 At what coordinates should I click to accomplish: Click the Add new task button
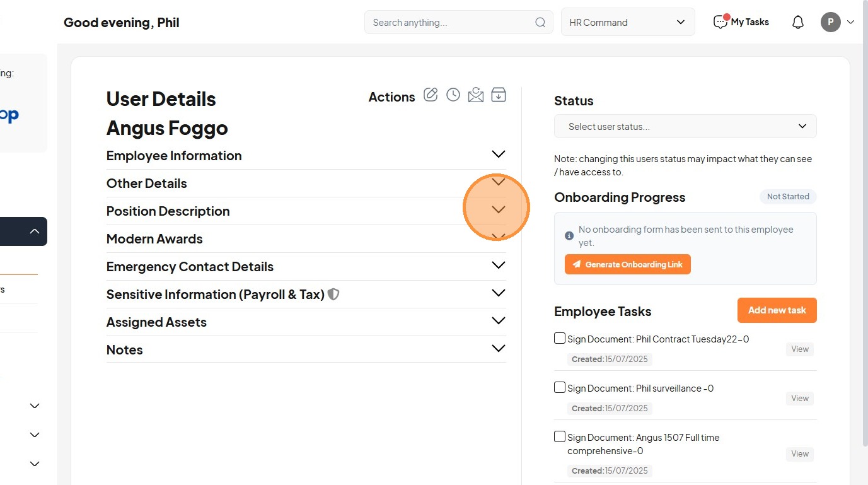pos(777,310)
